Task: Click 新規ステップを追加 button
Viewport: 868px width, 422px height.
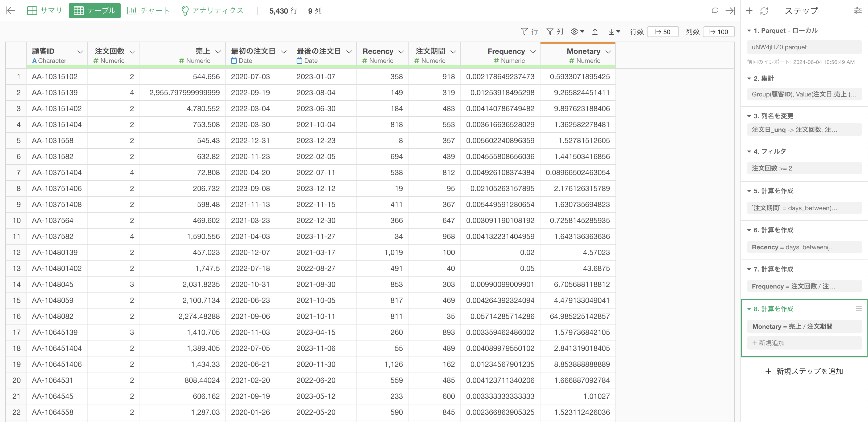Action: click(x=804, y=371)
